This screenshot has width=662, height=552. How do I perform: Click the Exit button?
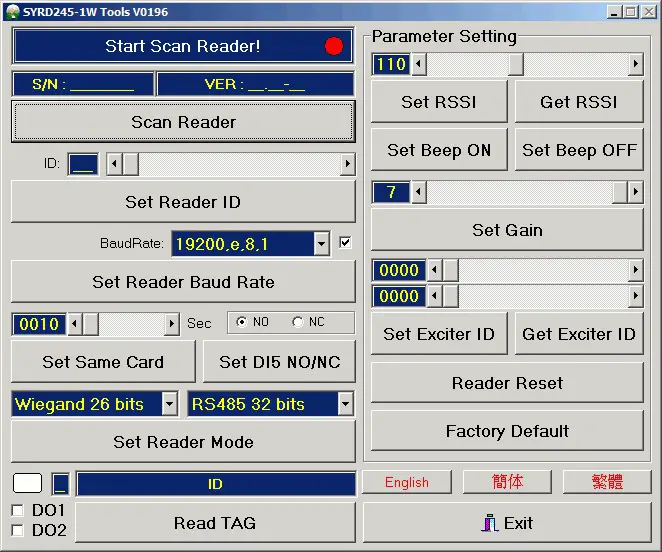coord(507,523)
